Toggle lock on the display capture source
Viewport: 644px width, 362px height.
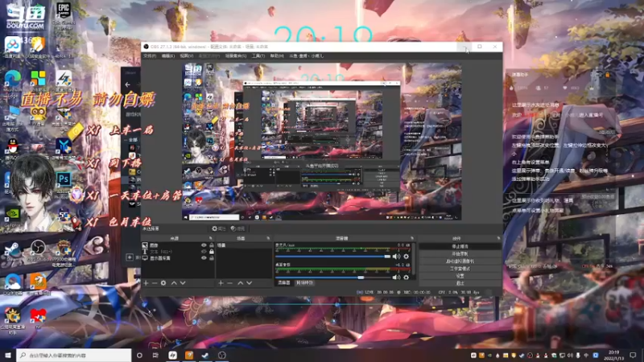[212, 258]
